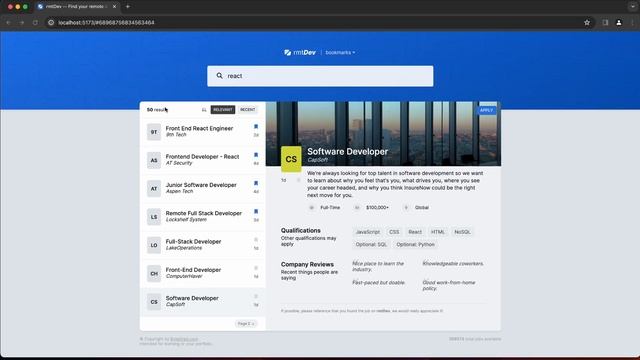640x360 pixels.
Task: Click the React qualification tag
Action: (x=415, y=232)
